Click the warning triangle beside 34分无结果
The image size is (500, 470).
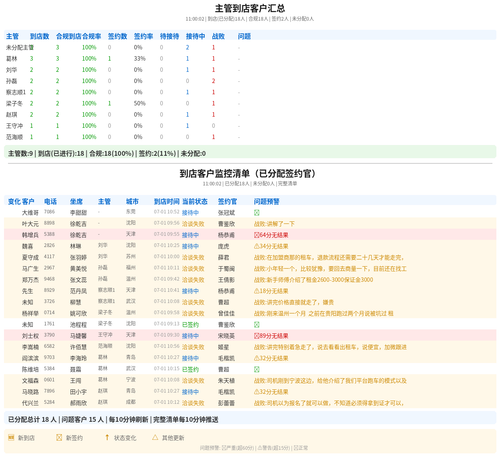[256, 246]
